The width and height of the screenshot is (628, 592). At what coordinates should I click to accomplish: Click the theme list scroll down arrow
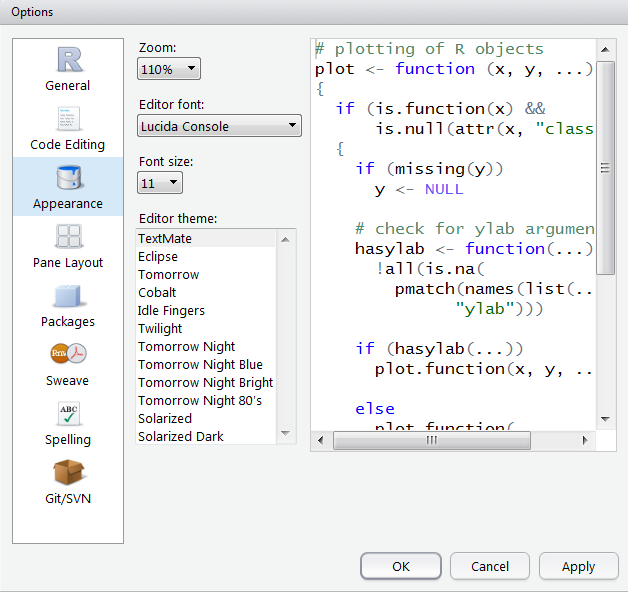pyautogui.click(x=287, y=434)
